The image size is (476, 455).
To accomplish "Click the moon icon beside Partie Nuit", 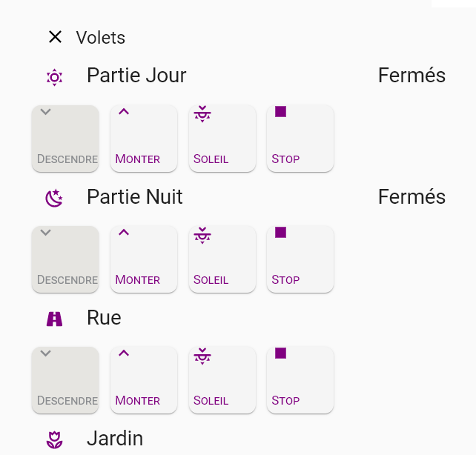I will [x=54, y=198].
